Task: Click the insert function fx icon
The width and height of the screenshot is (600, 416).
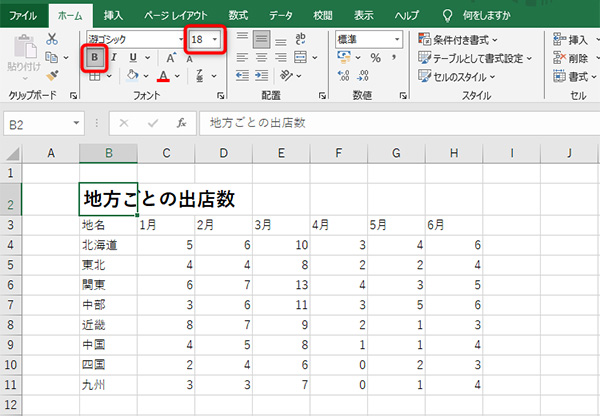Action: click(x=181, y=123)
